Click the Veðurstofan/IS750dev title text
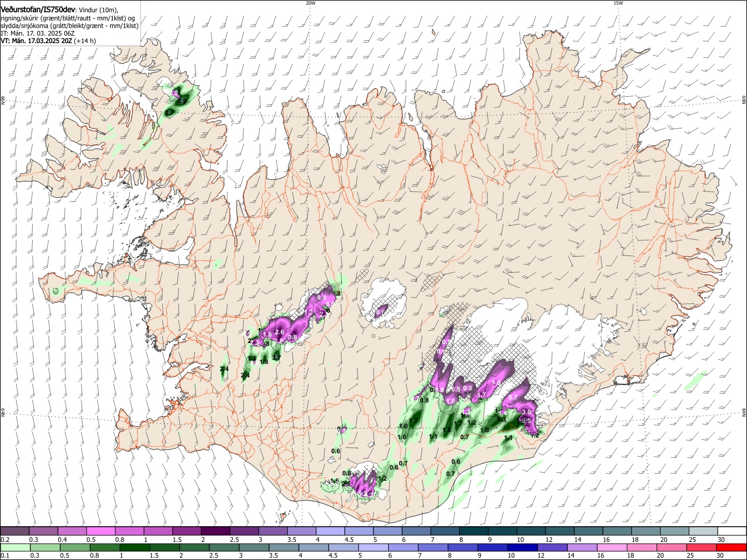Screen dimensions: 747x560 pyautogui.click(x=38, y=10)
